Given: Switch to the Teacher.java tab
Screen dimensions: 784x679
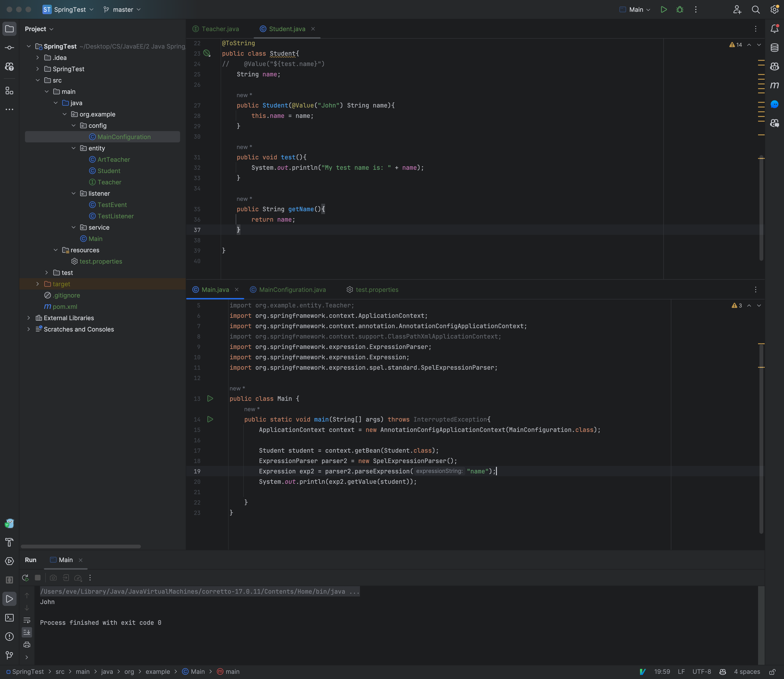Looking at the screenshot, I should [220, 29].
